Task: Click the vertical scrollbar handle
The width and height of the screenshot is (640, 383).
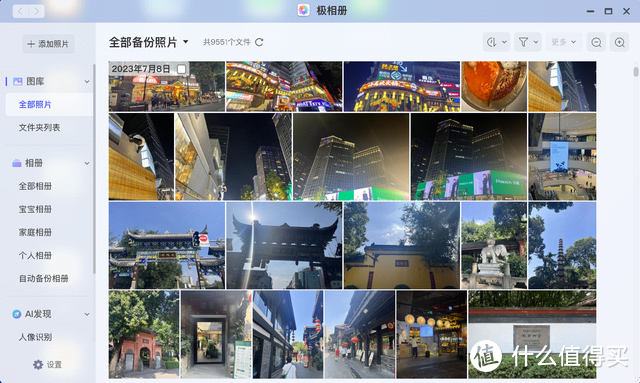Action: tap(636, 71)
